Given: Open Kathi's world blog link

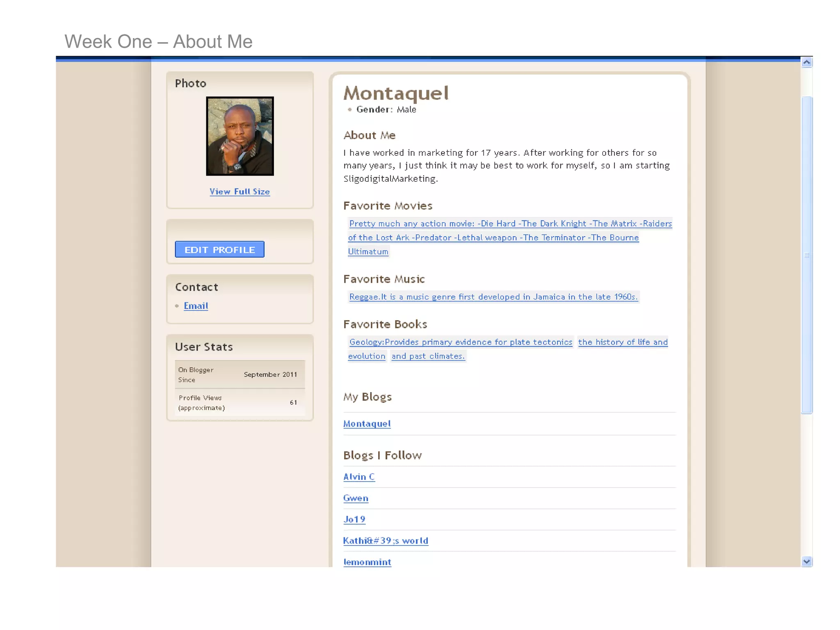Looking at the screenshot, I should [x=386, y=541].
